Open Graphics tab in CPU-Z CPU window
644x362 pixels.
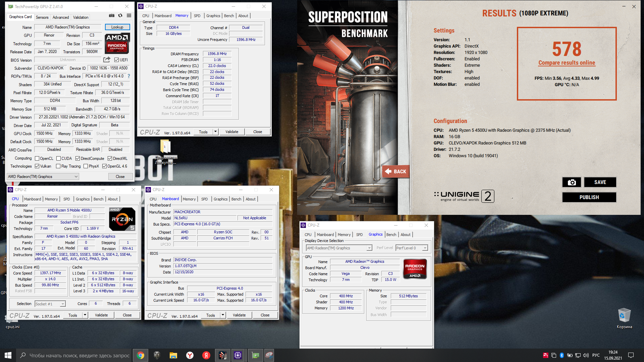click(83, 199)
